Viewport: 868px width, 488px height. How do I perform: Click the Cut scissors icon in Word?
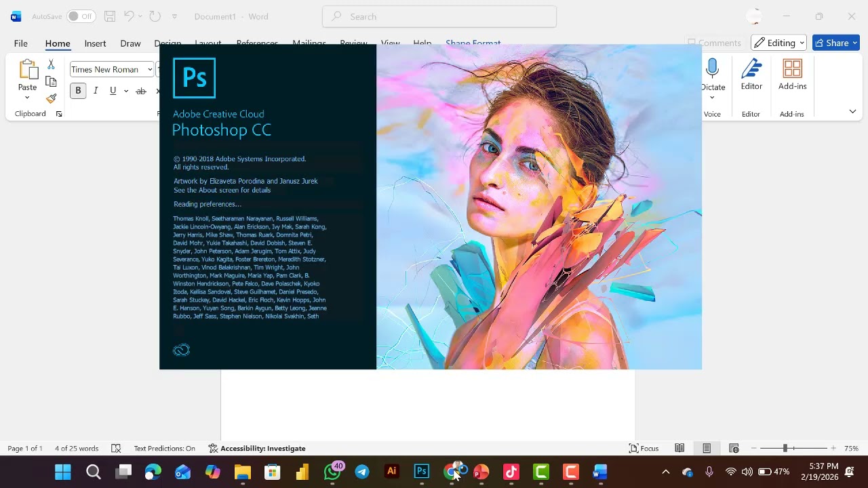[x=51, y=64]
